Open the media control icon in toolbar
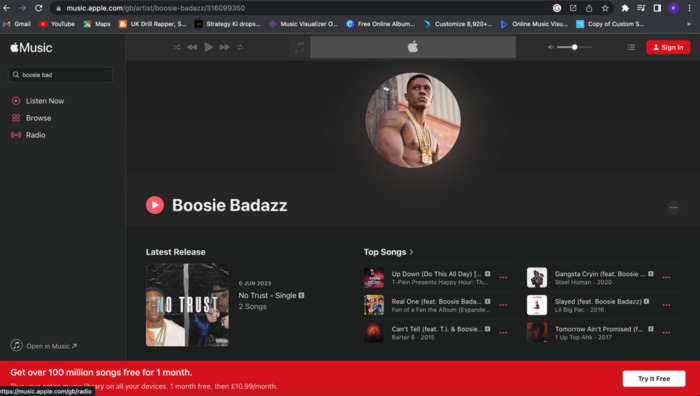The image size is (700, 396). 641,8
